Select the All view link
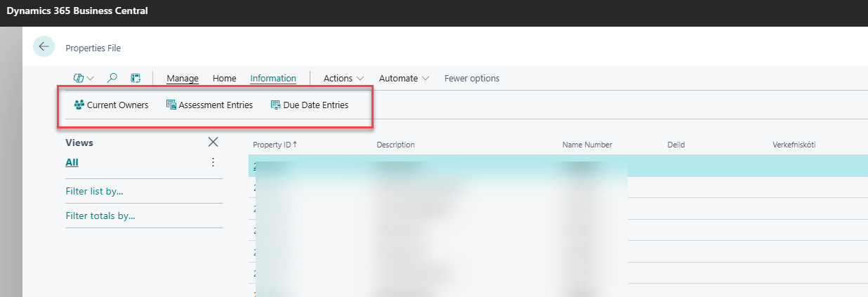 (x=72, y=162)
